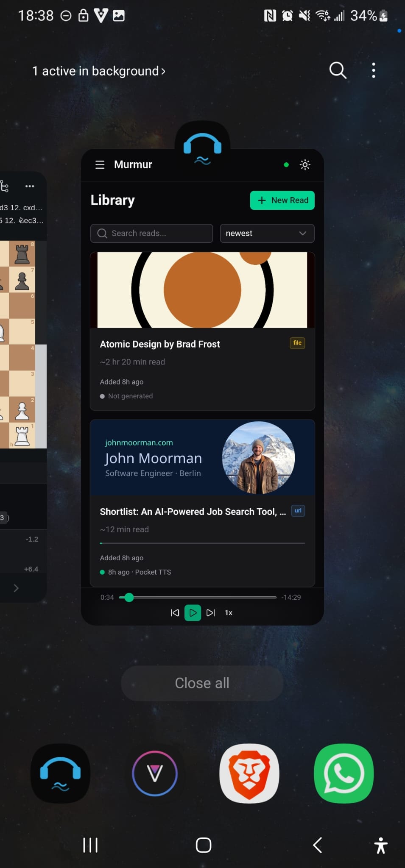Tap the Library heading

[x=112, y=200]
